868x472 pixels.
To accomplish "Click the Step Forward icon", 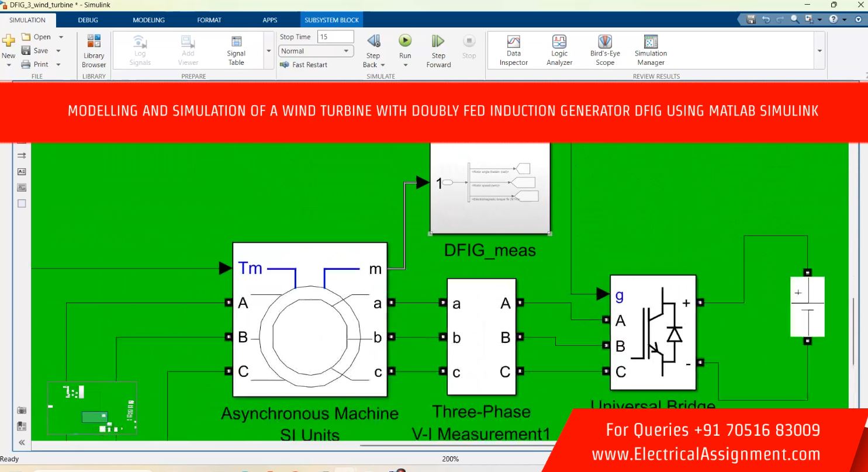I will pyautogui.click(x=438, y=41).
